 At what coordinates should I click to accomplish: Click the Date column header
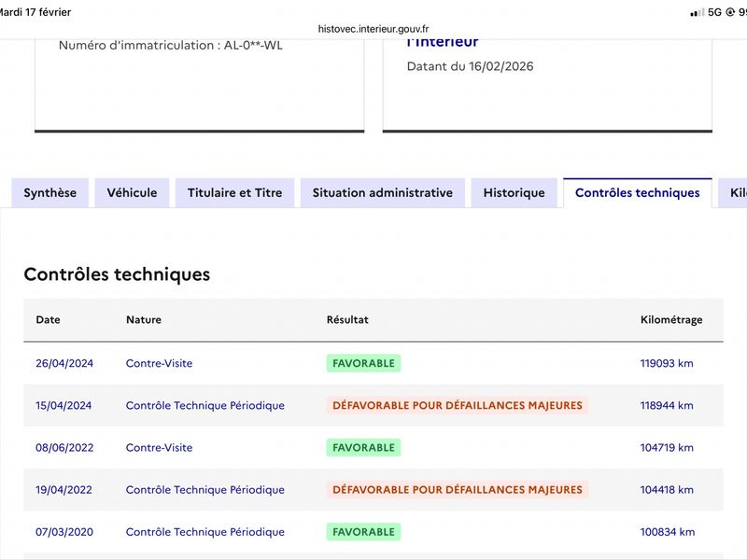coord(48,319)
